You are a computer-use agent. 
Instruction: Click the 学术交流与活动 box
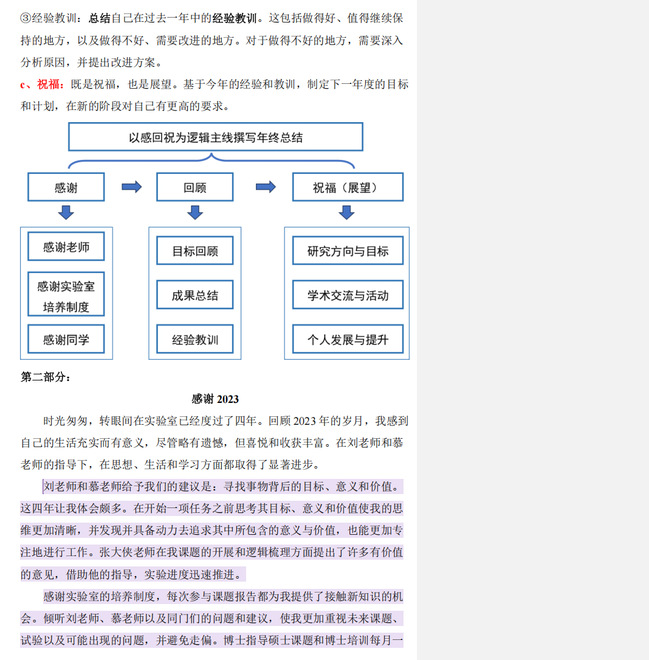pyautogui.click(x=347, y=295)
